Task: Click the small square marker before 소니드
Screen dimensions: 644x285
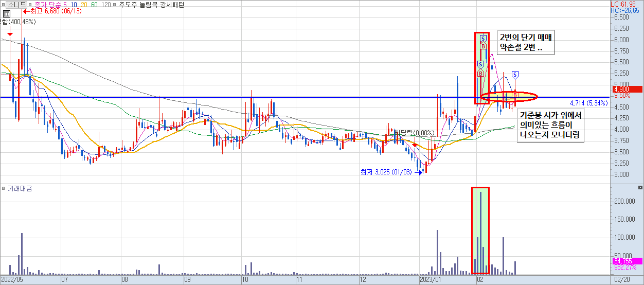Action: pos(3,5)
